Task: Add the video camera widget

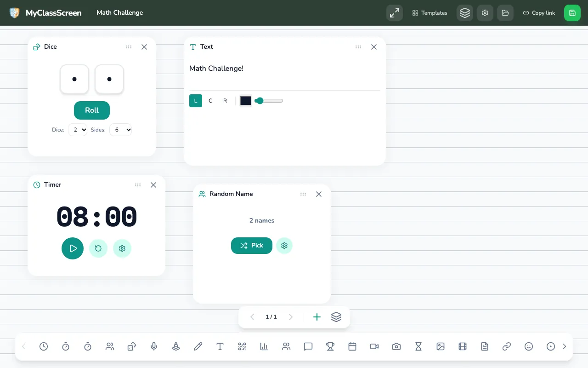Action: tap(374, 346)
